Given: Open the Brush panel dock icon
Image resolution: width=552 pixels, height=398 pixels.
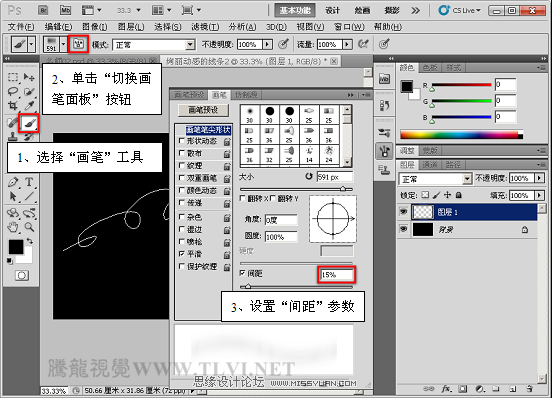Looking at the screenshot, I should click(384, 151).
